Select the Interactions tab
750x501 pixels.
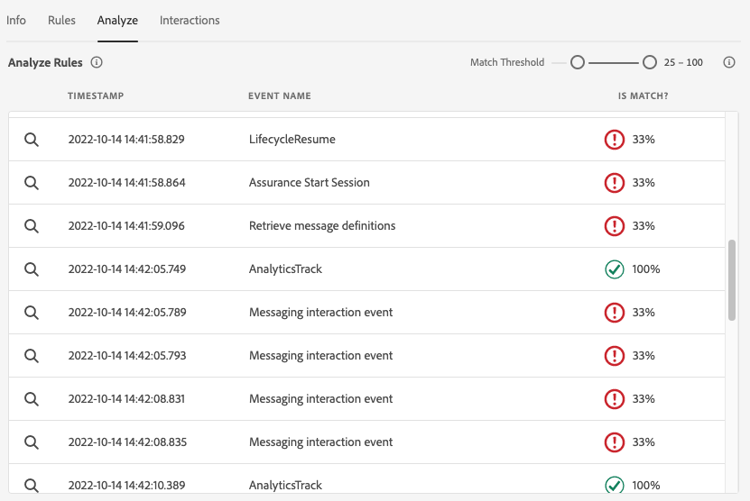pyautogui.click(x=189, y=20)
